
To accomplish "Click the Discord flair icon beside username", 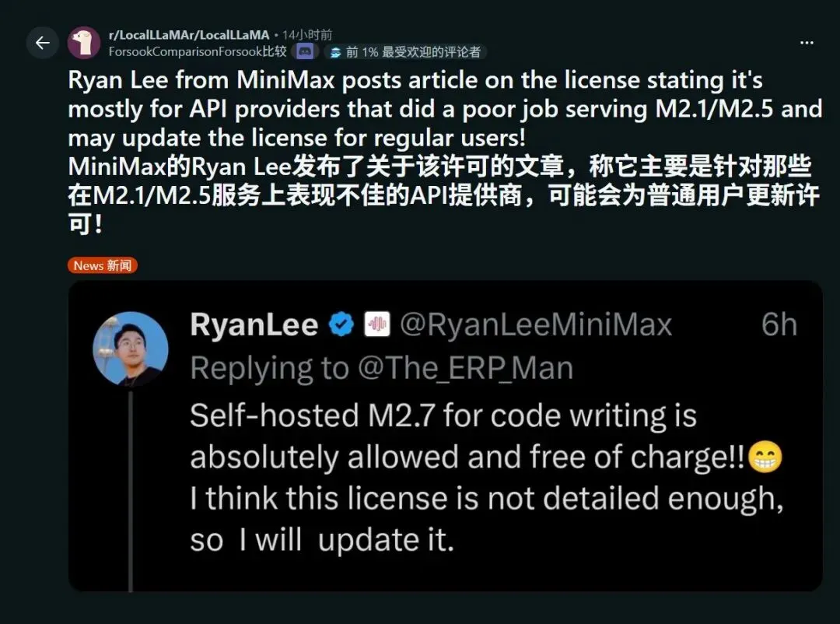I will [x=305, y=51].
